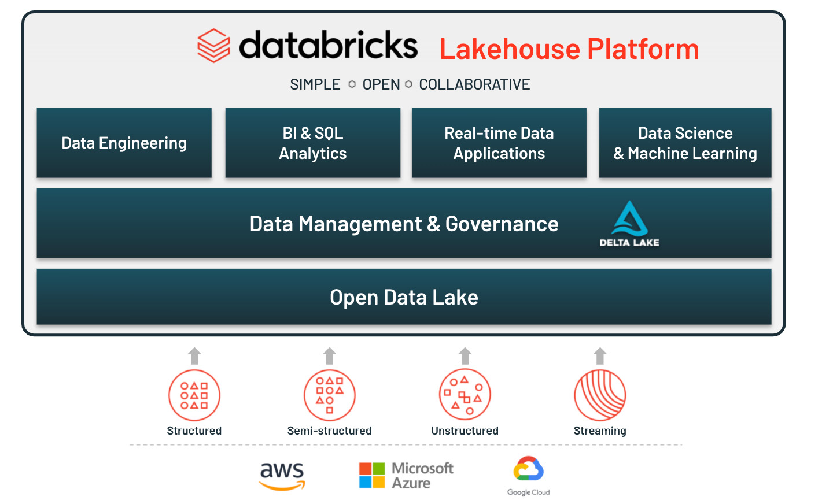Open the Data Engineering box

click(124, 143)
